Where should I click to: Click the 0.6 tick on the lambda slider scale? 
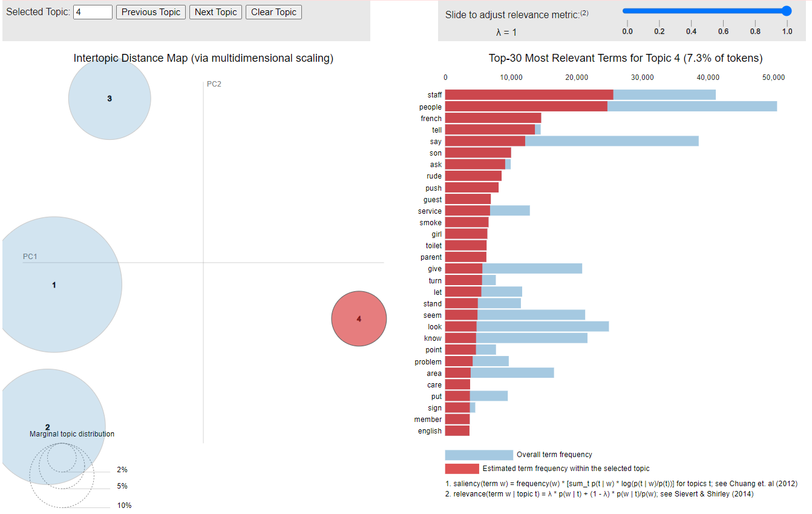click(x=723, y=31)
